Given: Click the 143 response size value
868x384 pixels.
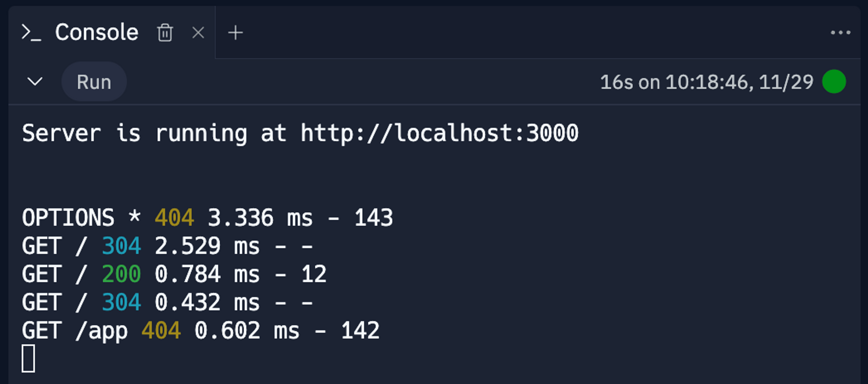Looking at the screenshot, I should (x=373, y=218).
